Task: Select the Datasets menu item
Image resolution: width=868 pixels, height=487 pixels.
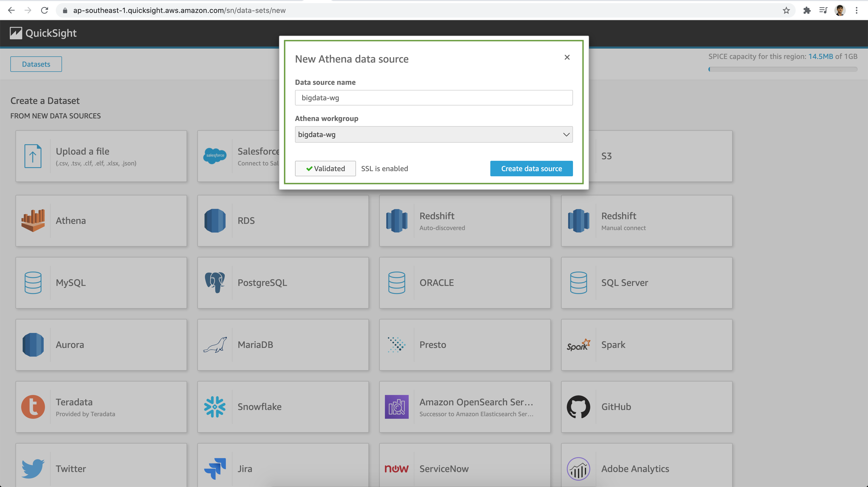Action: tap(35, 64)
